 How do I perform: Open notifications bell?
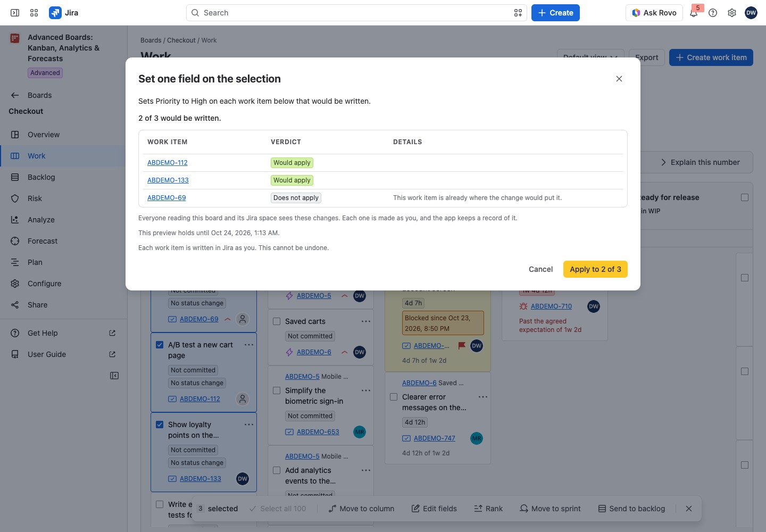694,13
